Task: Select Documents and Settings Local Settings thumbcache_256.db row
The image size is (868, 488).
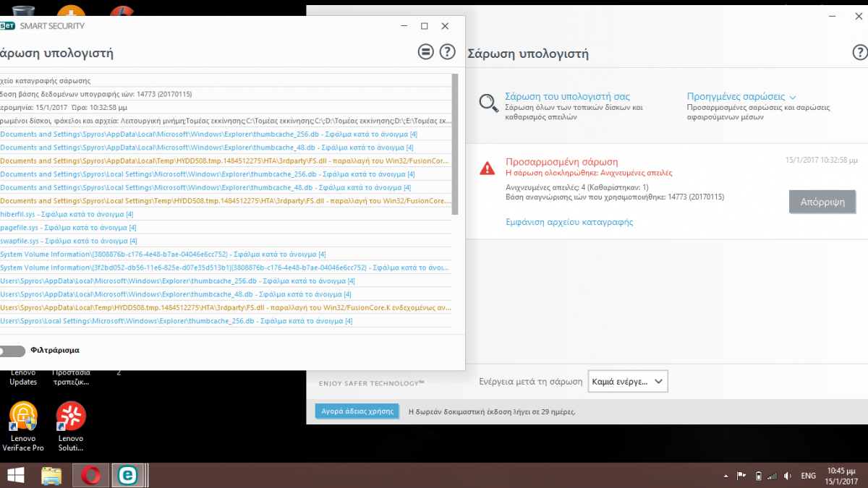Action: pyautogui.click(x=225, y=174)
